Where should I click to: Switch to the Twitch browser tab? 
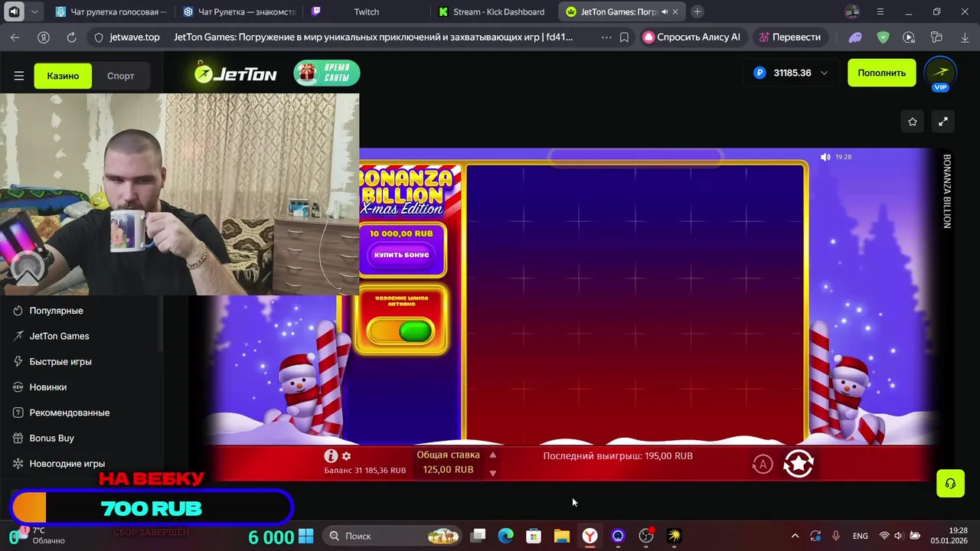click(366, 11)
